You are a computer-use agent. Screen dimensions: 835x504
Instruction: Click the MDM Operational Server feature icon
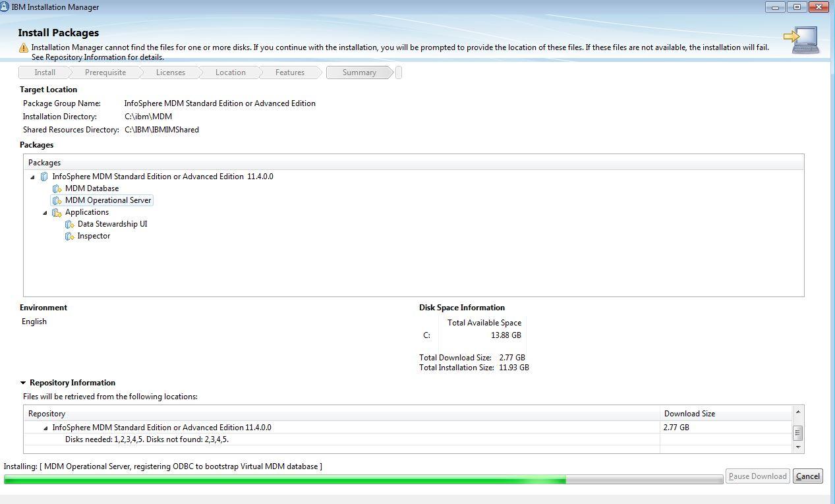[57, 200]
